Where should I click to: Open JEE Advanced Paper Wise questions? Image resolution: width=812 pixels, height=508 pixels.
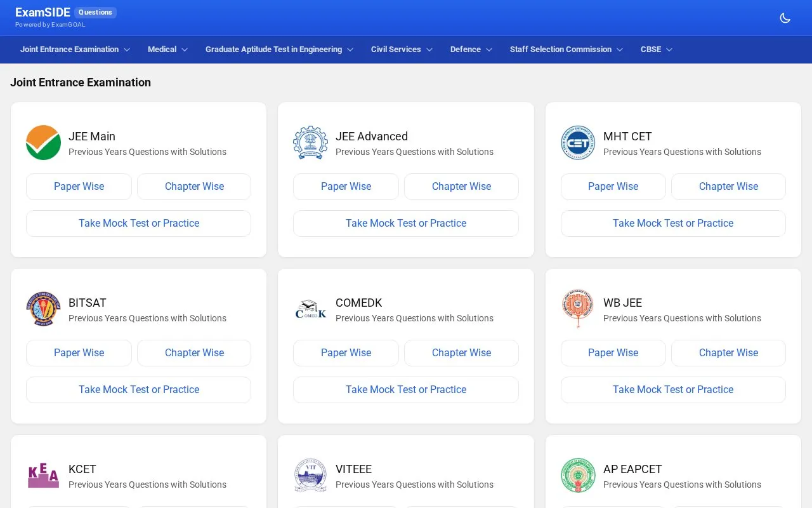coord(346,187)
